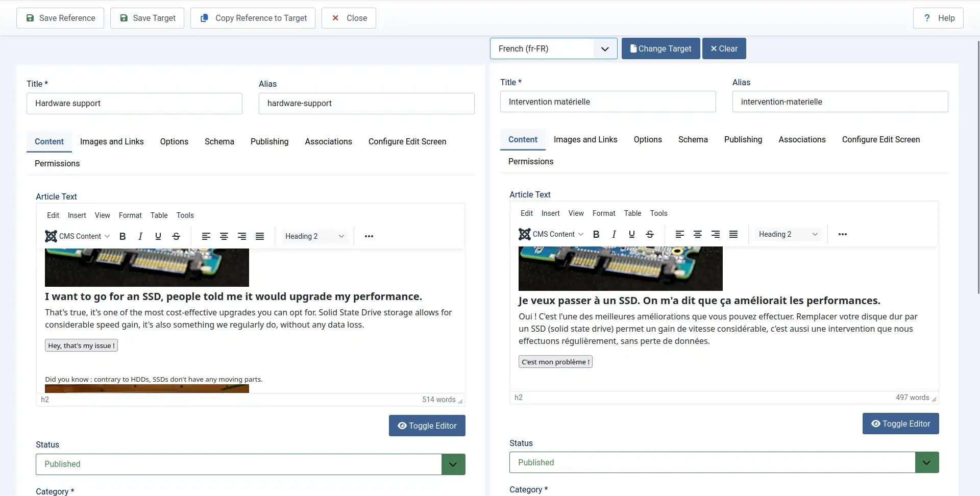Open CMS Content dropdown in reference editor
This screenshot has width=980, height=496.
click(x=78, y=236)
